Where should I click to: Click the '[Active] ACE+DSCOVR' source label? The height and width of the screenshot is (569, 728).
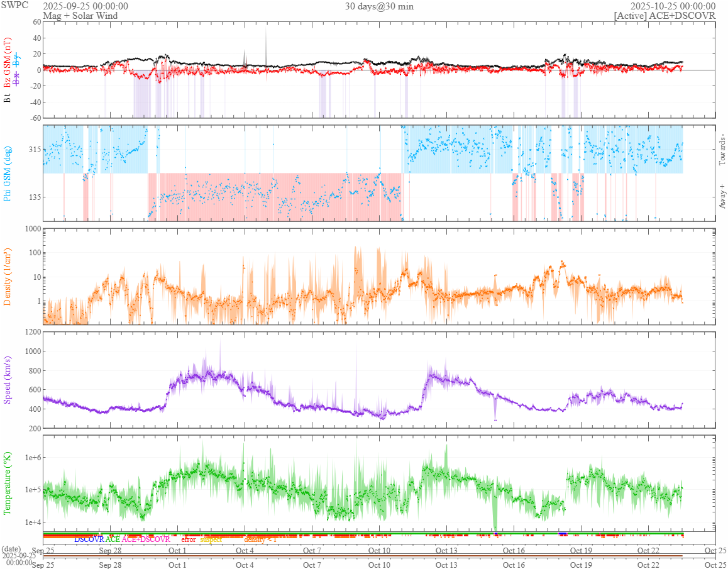pyautogui.click(x=665, y=15)
